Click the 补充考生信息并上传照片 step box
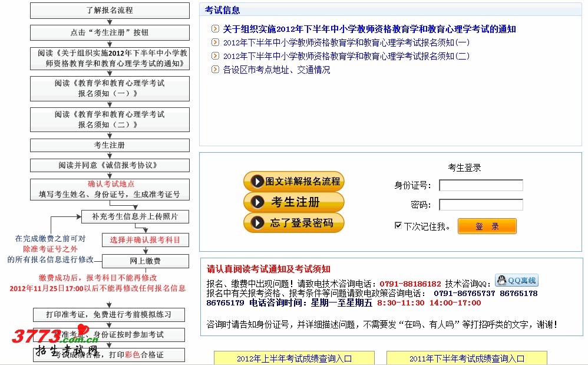This screenshot has width=588, height=365. pos(134,217)
